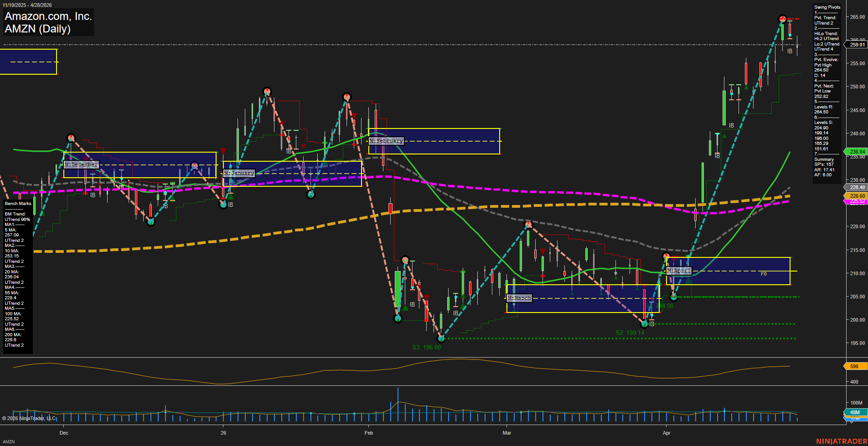This screenshot has height=446, width=868.
Task: Click the NINJATRADER logo text
Action: pyautogui.click(x=841, y=441)
